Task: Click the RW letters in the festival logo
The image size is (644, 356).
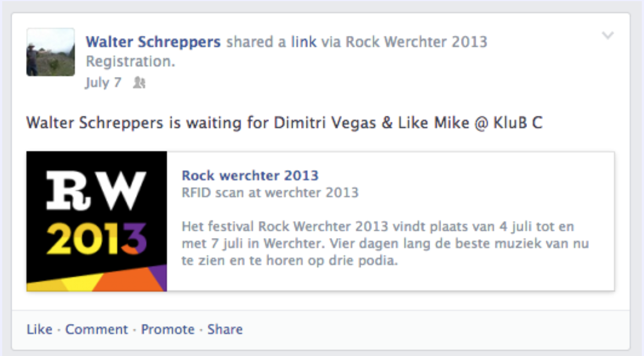Action: pos(96,190)
